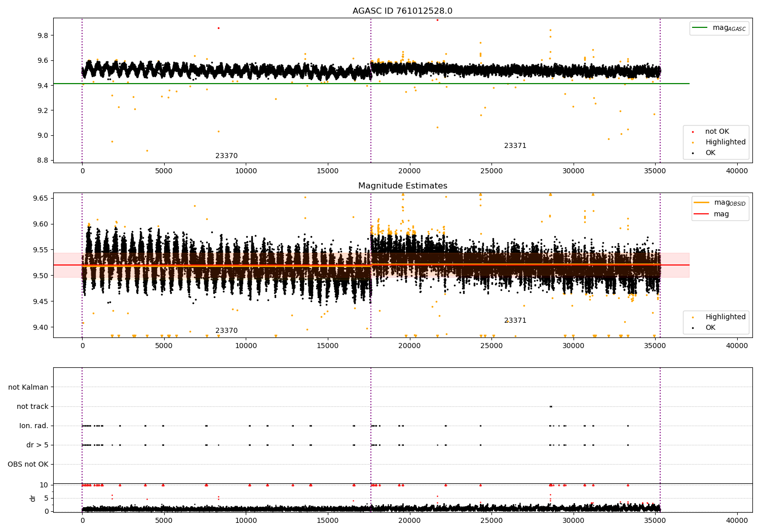
Task: Select the mag AGASC legend entry in top plot
Action: pyautogui.click(x=719, y=28)
